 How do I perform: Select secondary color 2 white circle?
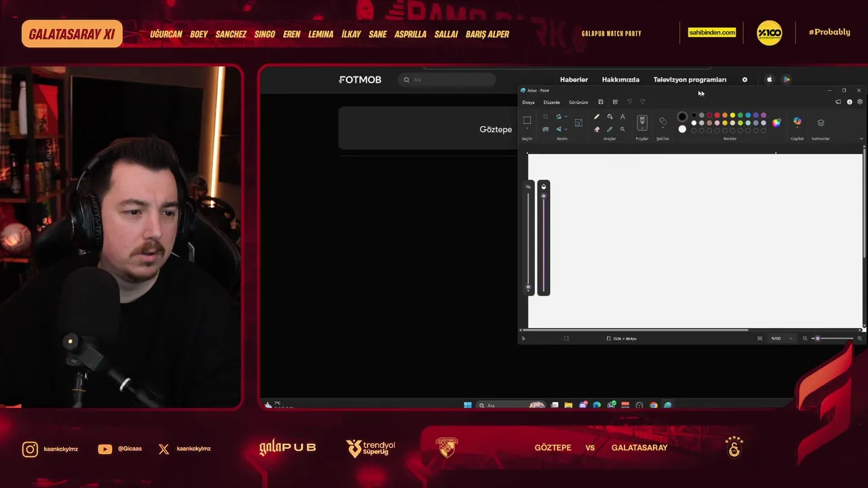pyautogui.click(x=682, y=129)
